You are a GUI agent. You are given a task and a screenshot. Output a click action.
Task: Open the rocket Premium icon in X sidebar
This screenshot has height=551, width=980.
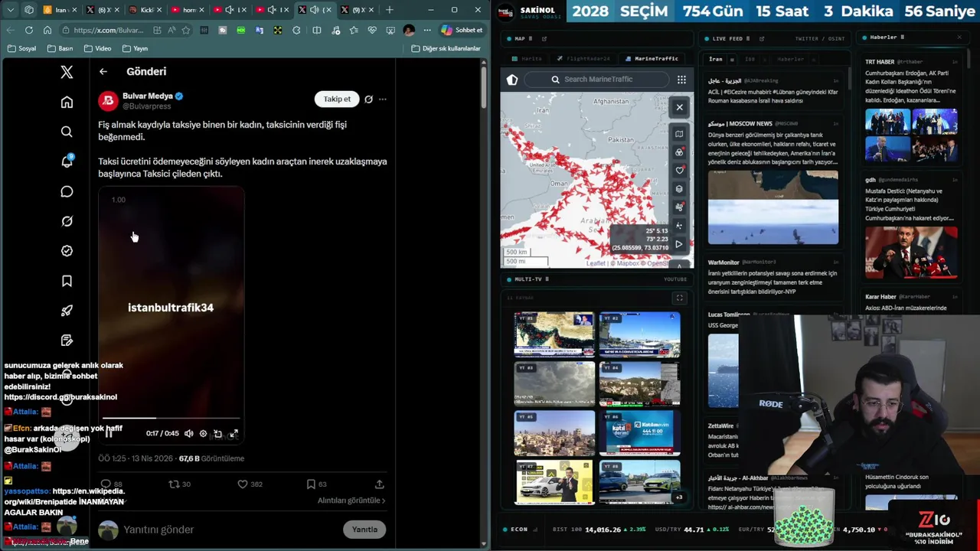tap(67, 311)
